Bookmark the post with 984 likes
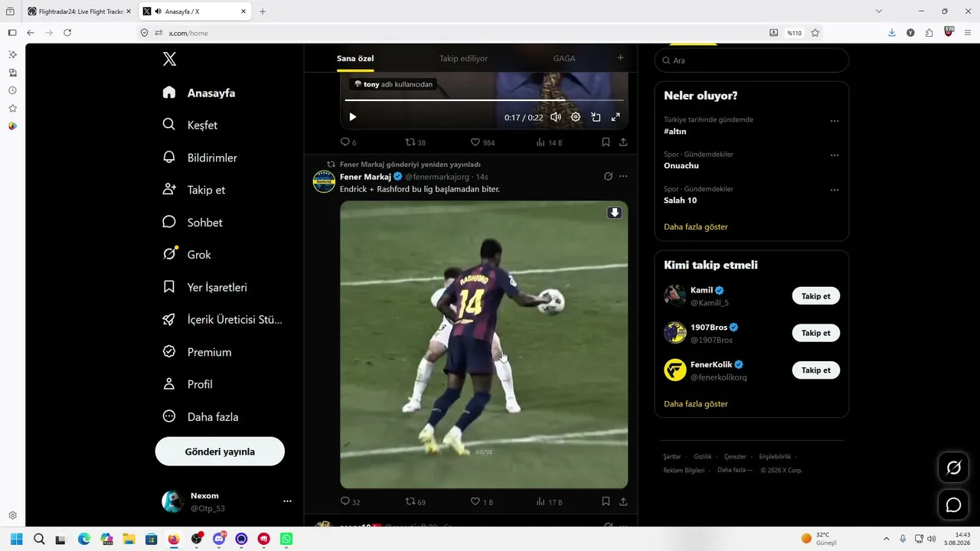 pyautogui.click(x=606, y=142)
